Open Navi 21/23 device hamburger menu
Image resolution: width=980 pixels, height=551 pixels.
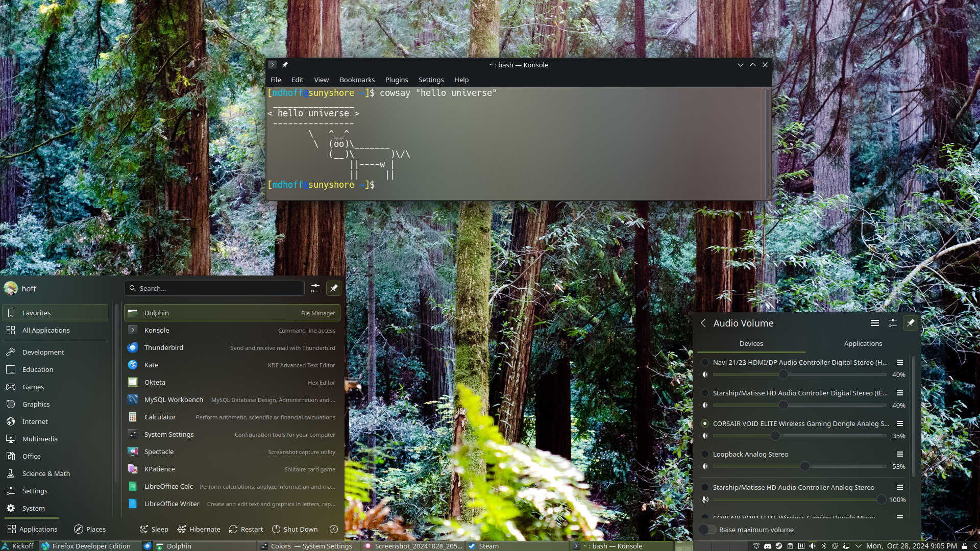pos(900,362)
